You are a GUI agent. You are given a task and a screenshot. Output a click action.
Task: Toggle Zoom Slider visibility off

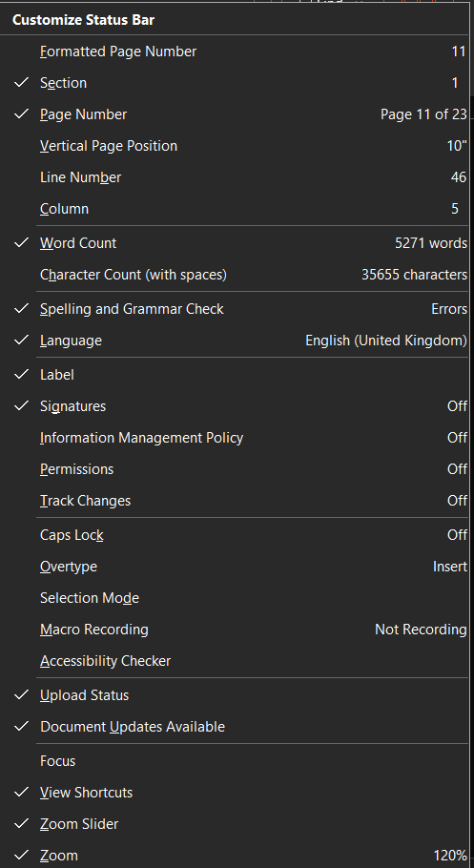point(235,825)
